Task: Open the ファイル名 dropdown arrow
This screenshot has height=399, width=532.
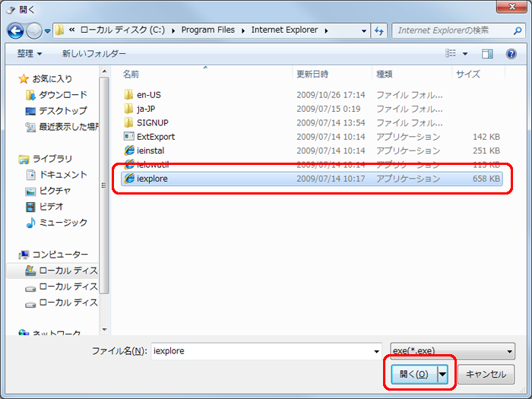Action: [x=377, y=351]
